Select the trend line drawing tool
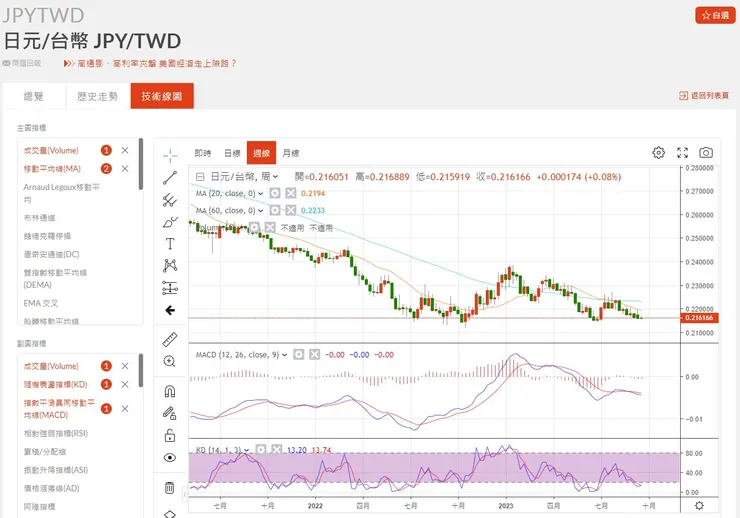This screenshot has height=518, width=740. (170, 178)
